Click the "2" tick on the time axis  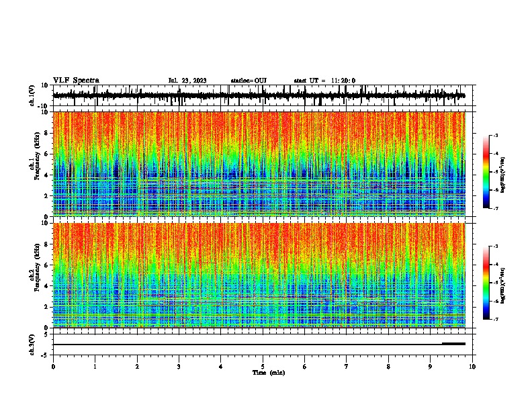point(137,367)
